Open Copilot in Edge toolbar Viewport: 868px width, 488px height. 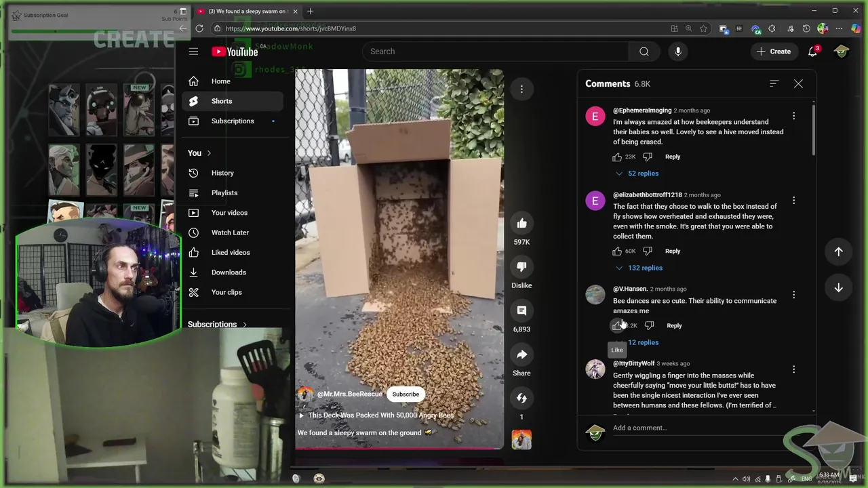(x=856, y=28)
